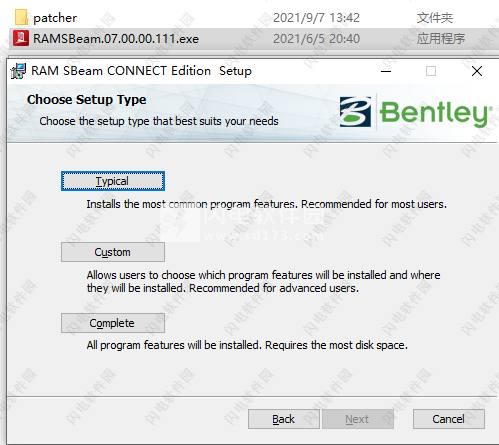Click the greyed-out maximize button
This screenshot has height=445, width=499.
coord(431,71)
